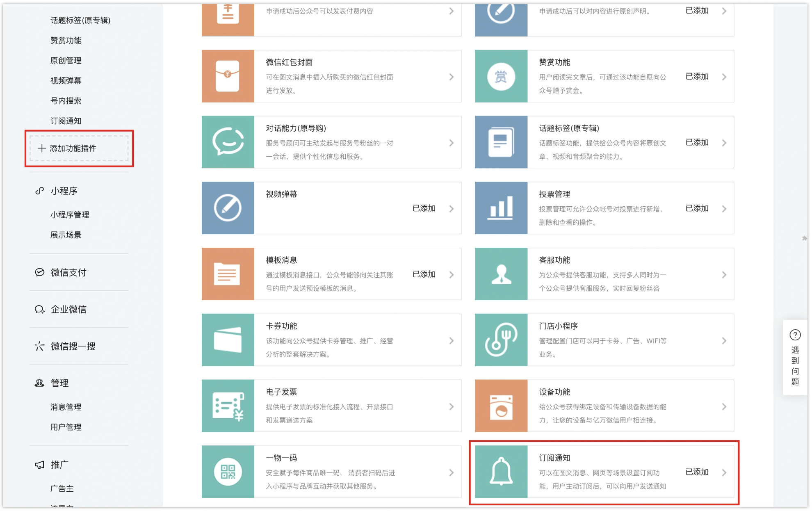The height and width of the screenshot is (511, 812).
Task: Expand the 话题标签(原专辑) card chevron
Action: pos(724,143)
